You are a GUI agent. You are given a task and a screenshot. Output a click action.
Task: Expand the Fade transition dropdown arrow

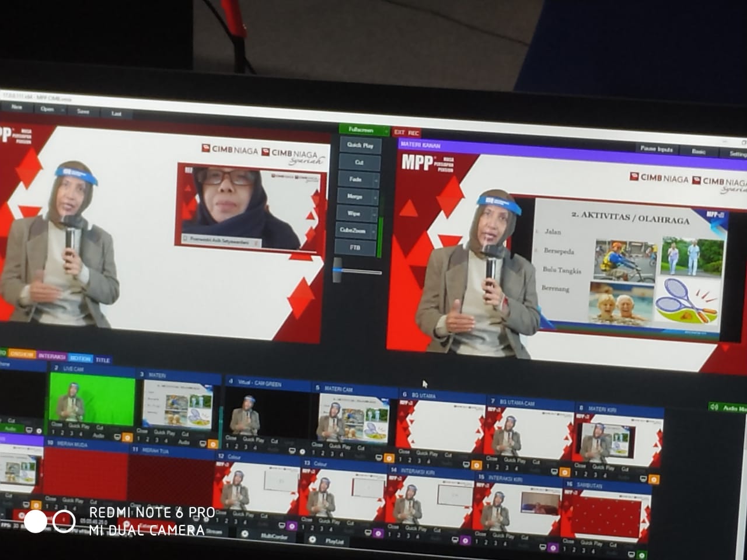[x=375, y=181]
